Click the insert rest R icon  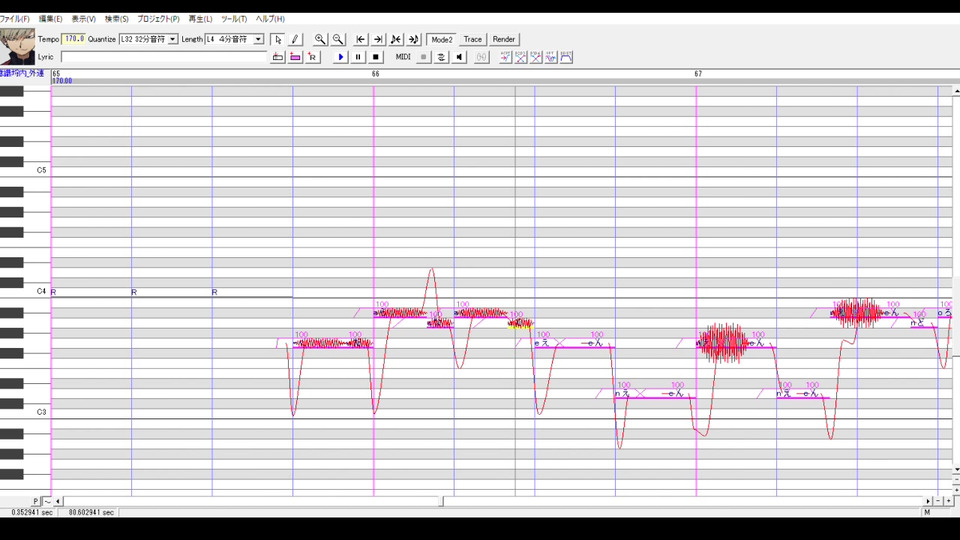(x=313, y=57)
